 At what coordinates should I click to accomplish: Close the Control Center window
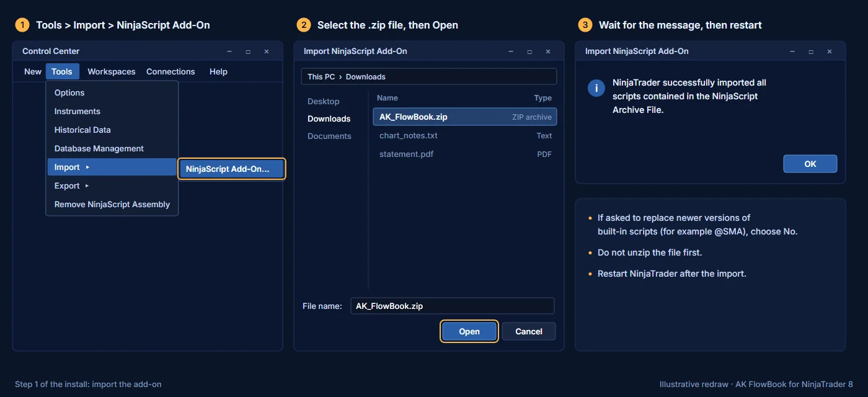267,51
